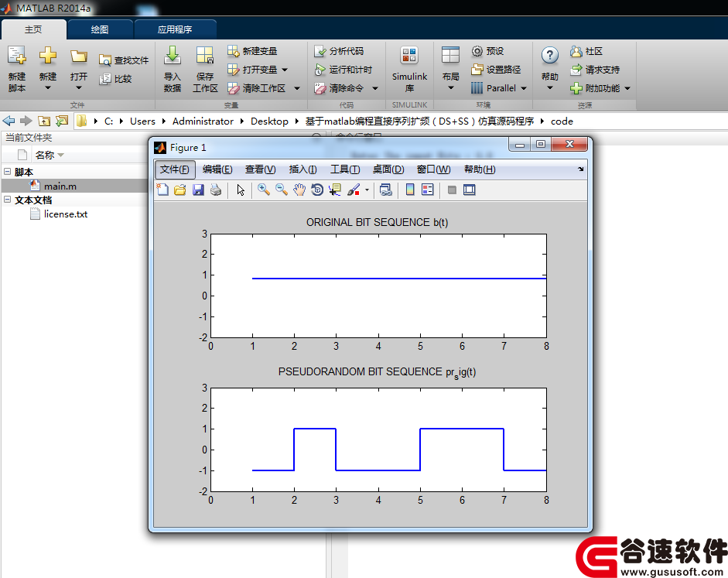Switch to the Plots tab
This screenshot has height=578, width=728.
pyautogui.click(x=100, y=29)
